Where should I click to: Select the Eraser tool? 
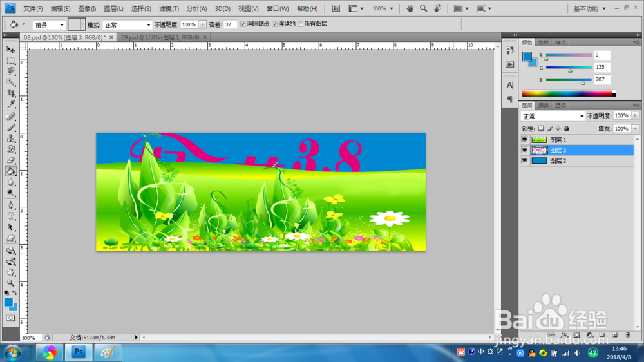pos(11,160)
